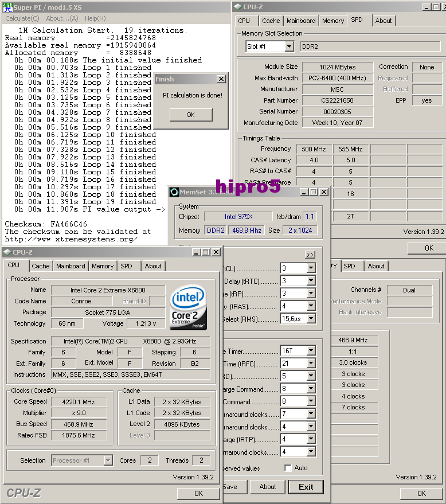Image resolution: width=446 pixels, height=504 pixels.
Task: Click the CPU-Z icon in the top window title bar
Action: pos(238,7)
